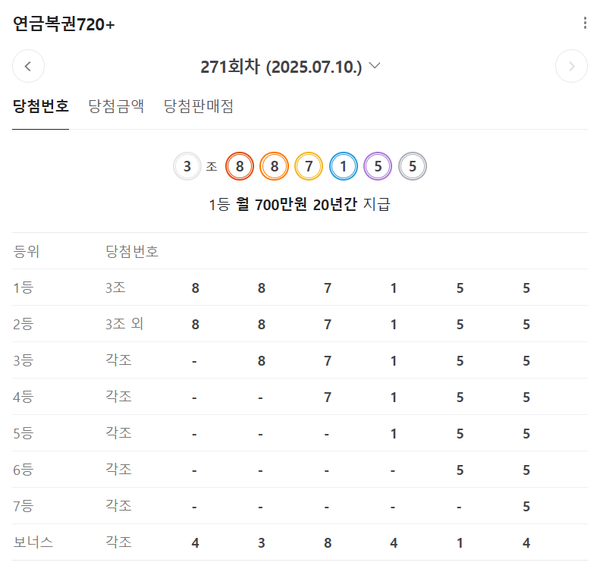
Task: Select the 6등 rank label
Action: pos(23,469)
